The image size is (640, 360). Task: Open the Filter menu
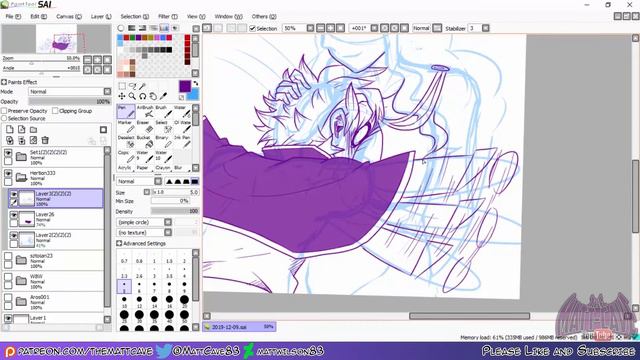(x=168, y=16)
